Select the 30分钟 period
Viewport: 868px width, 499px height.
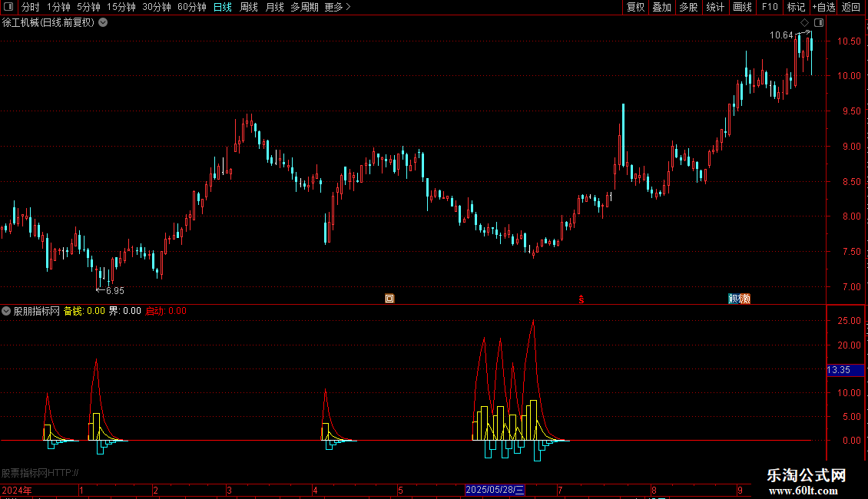(x=157, y=7)
